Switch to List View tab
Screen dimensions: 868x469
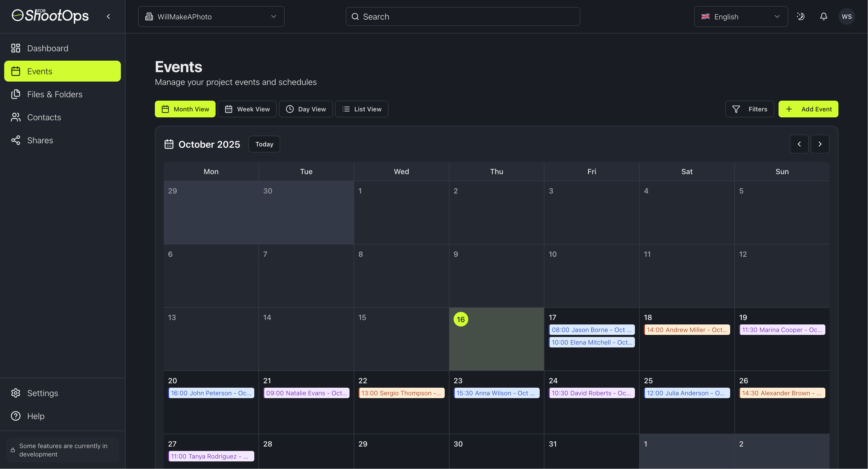click(x=362, y=109)
